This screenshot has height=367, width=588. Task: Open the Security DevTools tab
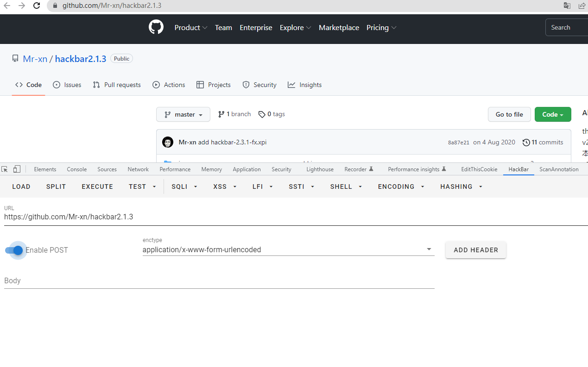[x=281, y=169]
